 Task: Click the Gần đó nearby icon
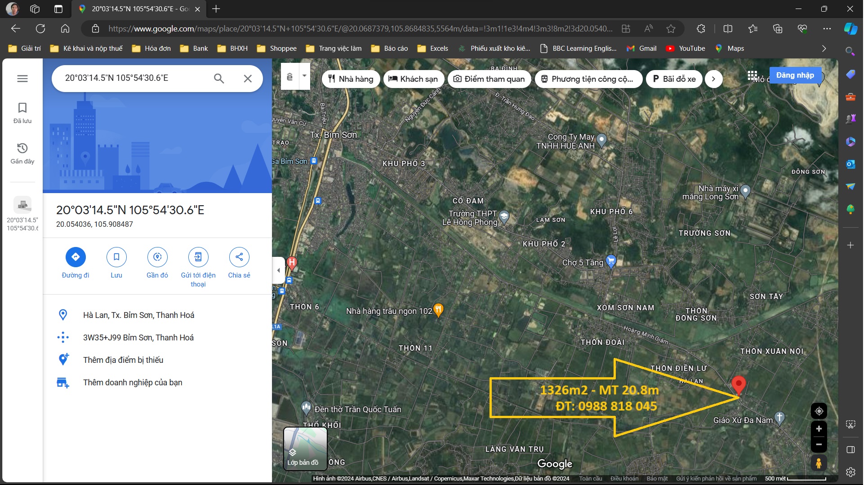[157, 257]
